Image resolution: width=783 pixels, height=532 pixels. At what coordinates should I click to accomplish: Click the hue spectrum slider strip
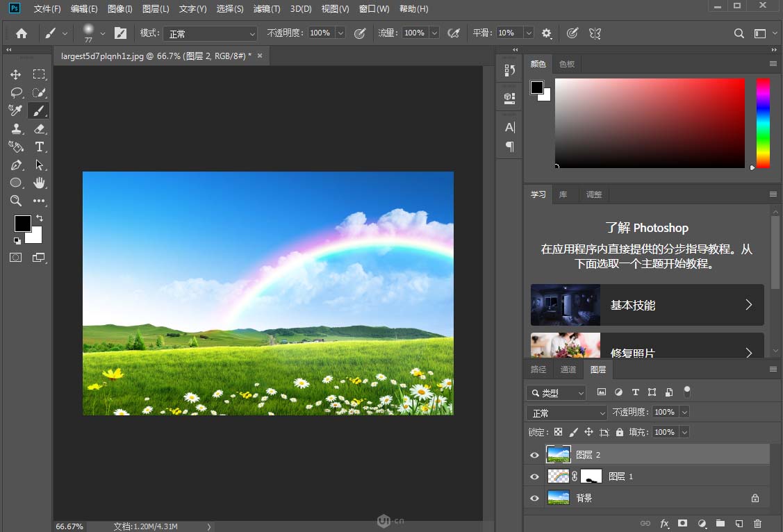pos(763,123)
